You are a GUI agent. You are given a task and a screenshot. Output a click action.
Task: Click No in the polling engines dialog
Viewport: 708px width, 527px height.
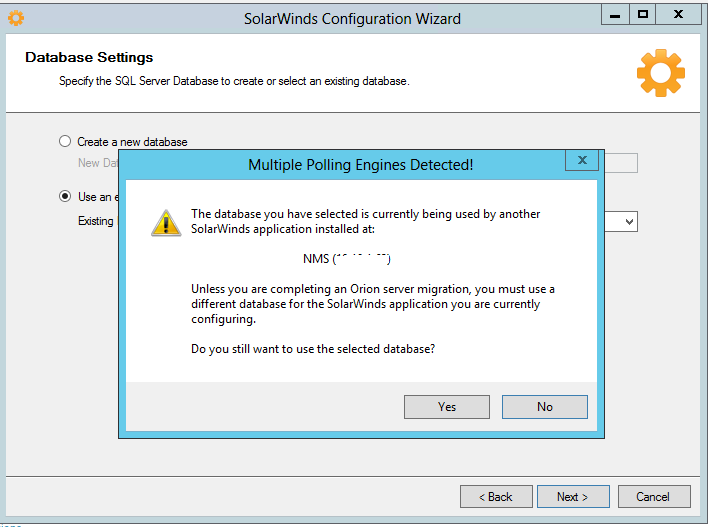(545, 407)
